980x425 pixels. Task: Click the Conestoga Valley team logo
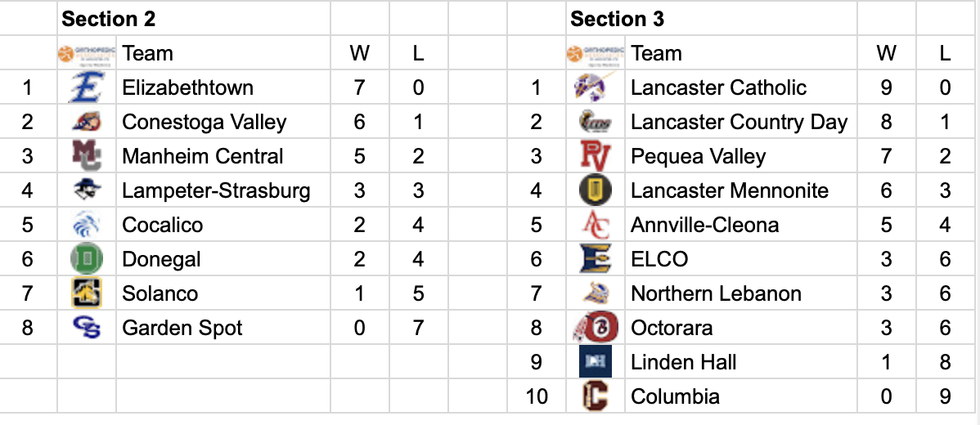[x=86, y=122]
